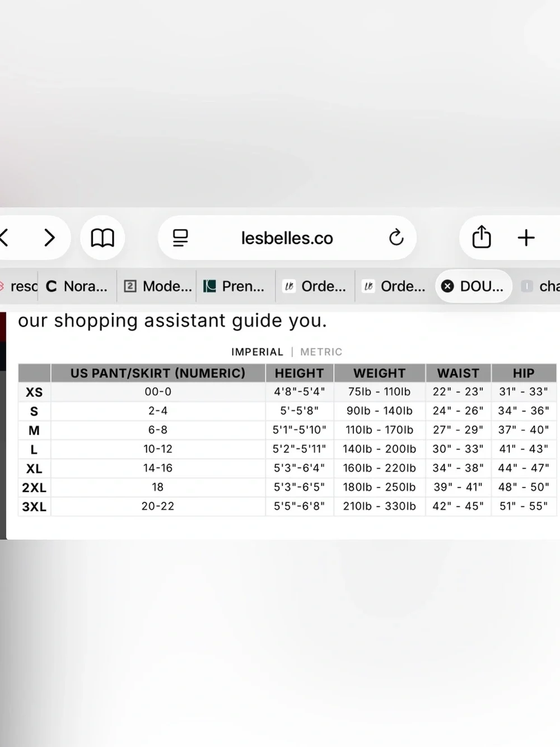Click the HIP column header
560x747 pixels.
coord(524,373)
